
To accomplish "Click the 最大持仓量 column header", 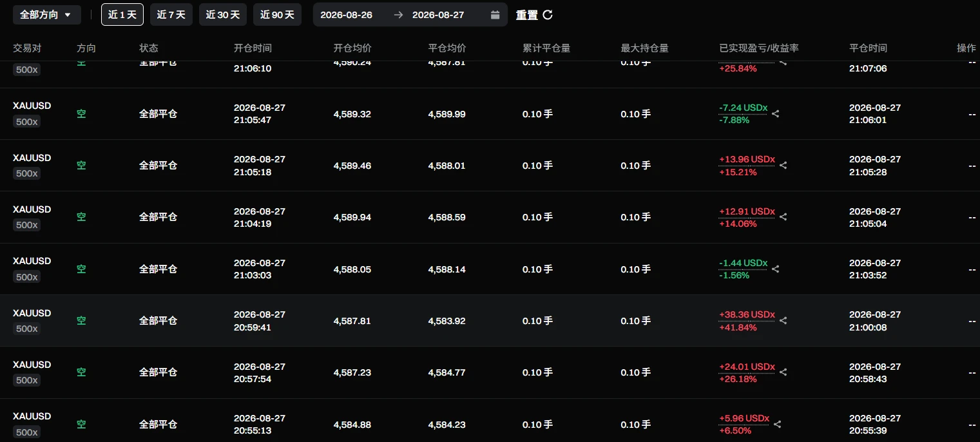I will point(644,48).
